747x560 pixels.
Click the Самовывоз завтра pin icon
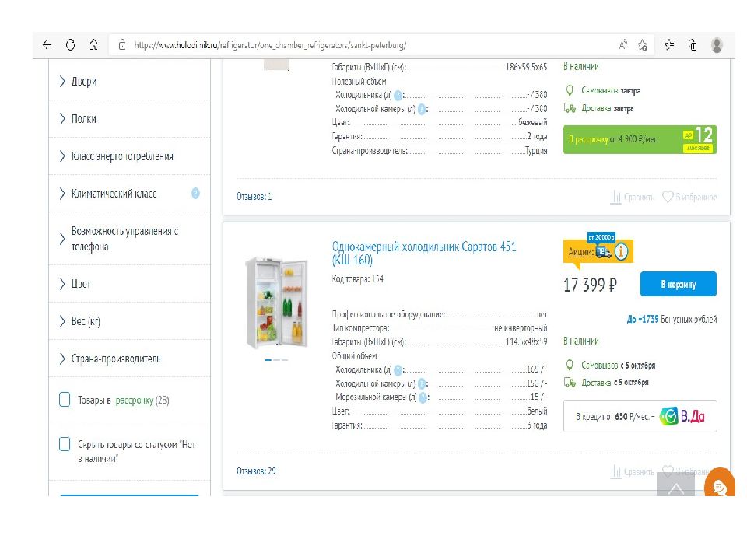570,90
